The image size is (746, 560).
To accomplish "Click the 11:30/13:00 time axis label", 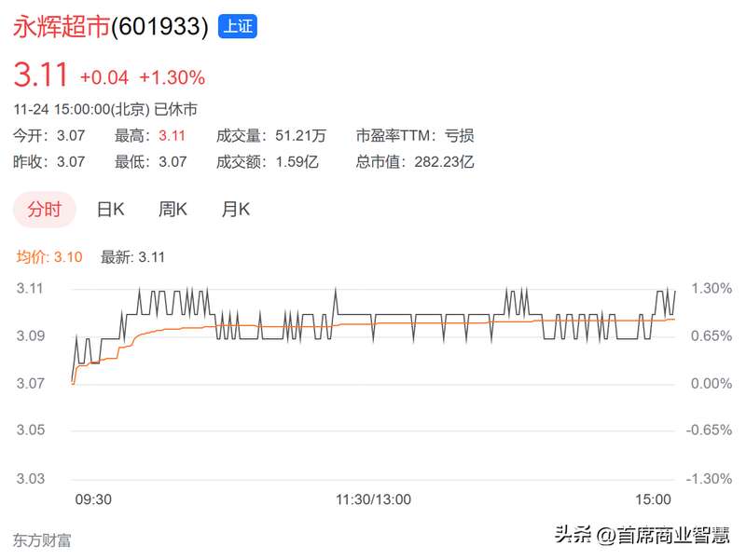I will [x=374, y=499].
